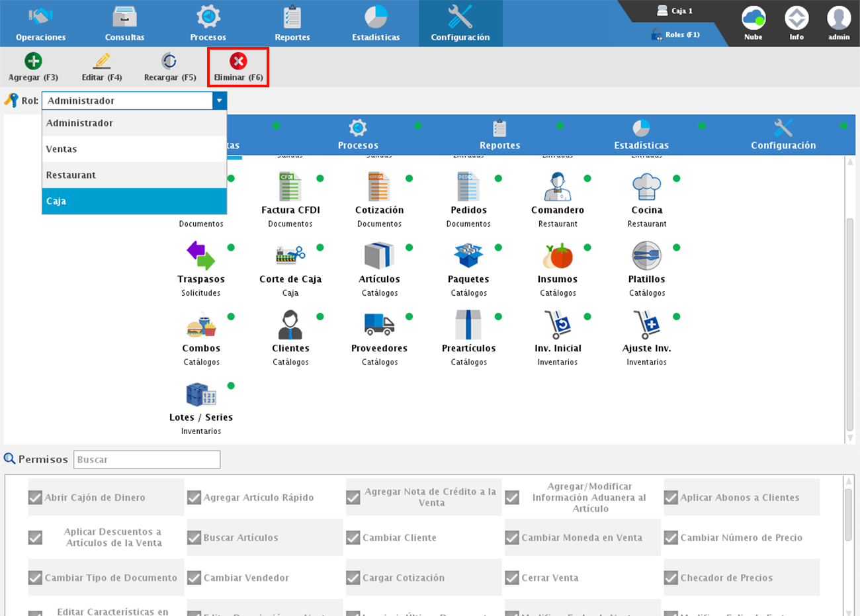Click the Comandero restaurant icon
Image resolution: width=860 pixels, height=616 pixels.
[x=557, y=187]
